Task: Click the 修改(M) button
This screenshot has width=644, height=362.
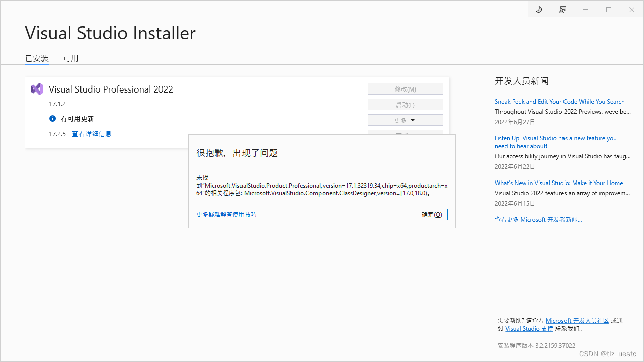Action: (x=406, y=89)
